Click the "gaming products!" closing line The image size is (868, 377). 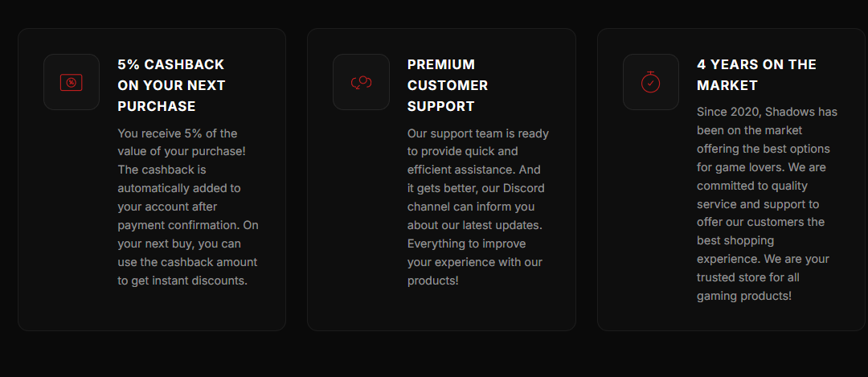[x=744, y=296]
